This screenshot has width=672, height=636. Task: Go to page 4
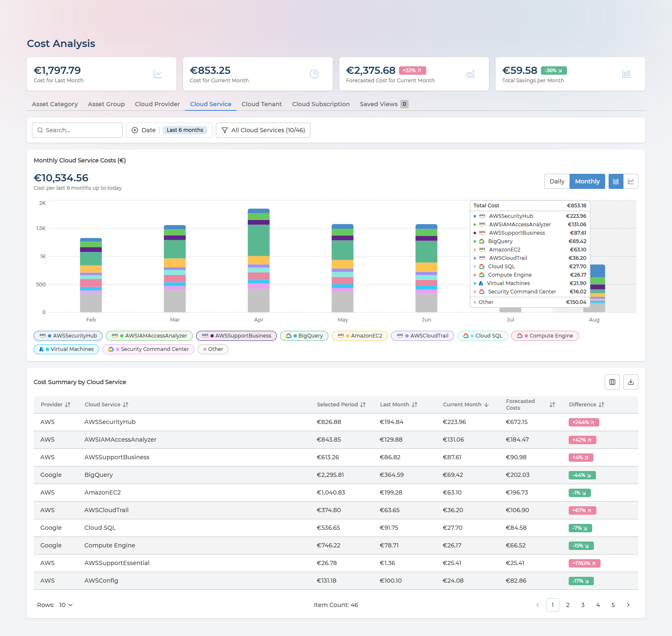pos(598,605)
